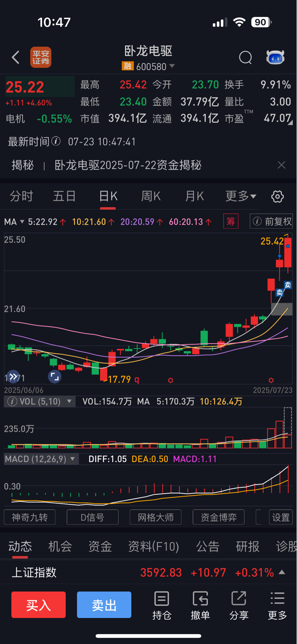Tap the red event marker near 2025/07/23
The width and height of the screenshot is (297, 644).
(271, 380)
